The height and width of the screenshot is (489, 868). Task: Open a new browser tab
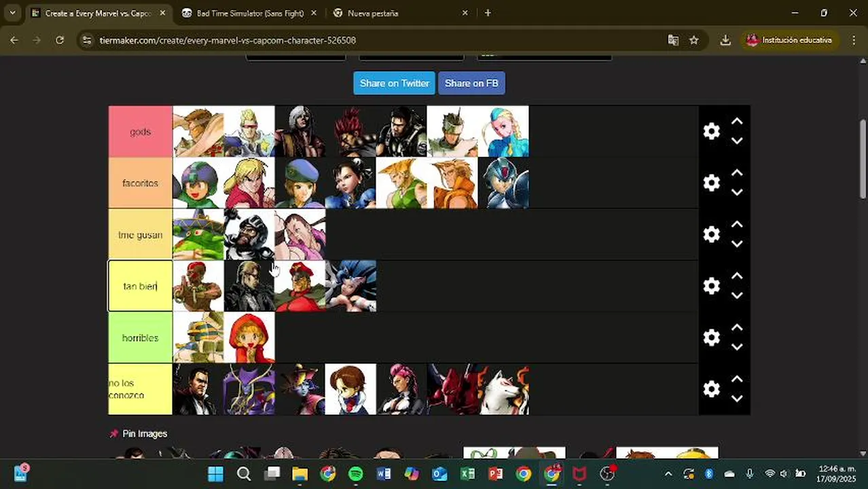click(x=488, y=13)
